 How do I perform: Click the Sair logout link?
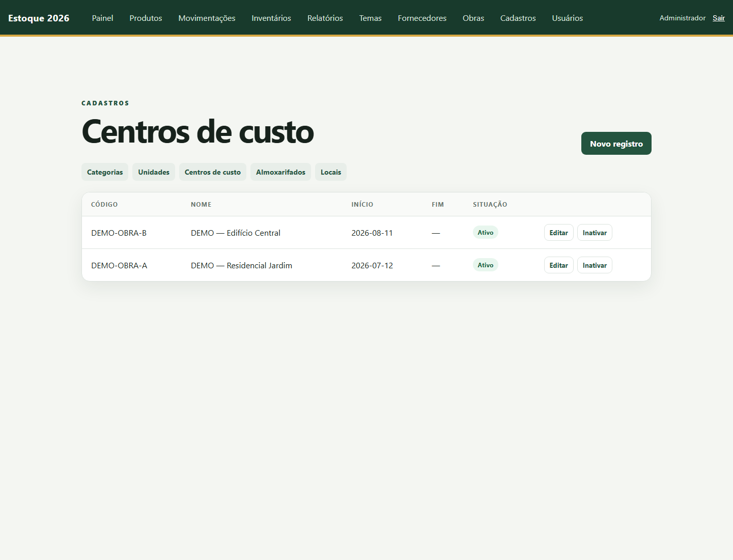coord(719,18)
